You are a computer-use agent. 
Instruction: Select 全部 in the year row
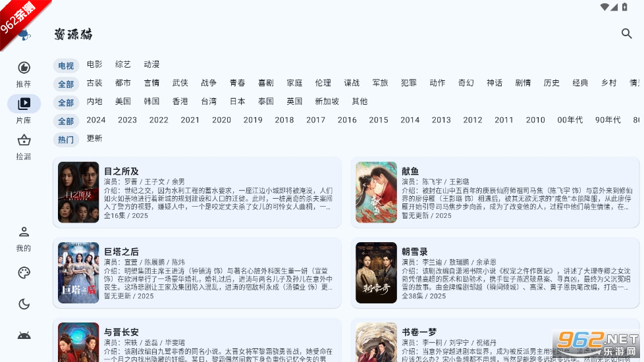[66, 121]
